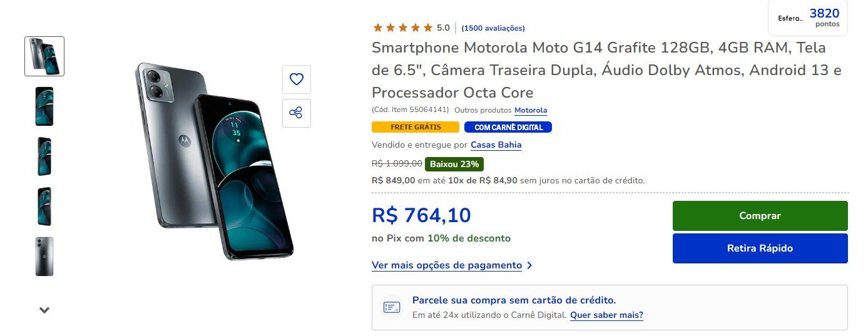Click the share icon below the heart
Image resolution: width=868 pixels, height=336 pixels.
pyautogui.click(x=296, y=113)
